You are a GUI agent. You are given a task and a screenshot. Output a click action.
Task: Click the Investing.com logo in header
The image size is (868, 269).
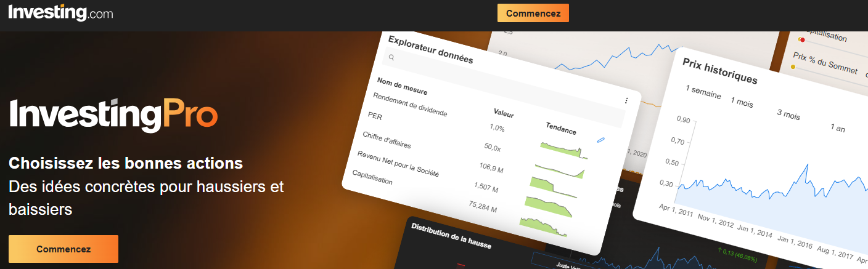pos(60,12)
